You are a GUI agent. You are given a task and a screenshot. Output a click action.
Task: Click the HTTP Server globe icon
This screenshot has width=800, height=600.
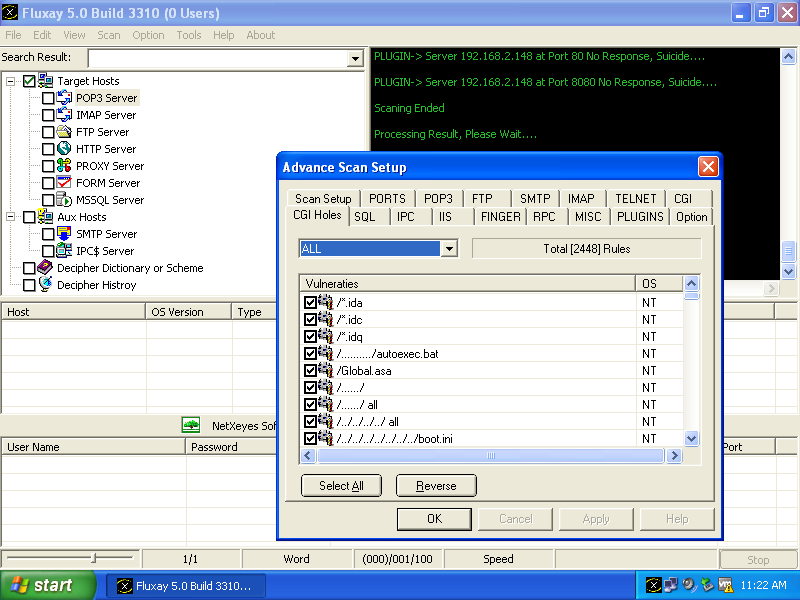pyautogui.click(x=64, y=148)
